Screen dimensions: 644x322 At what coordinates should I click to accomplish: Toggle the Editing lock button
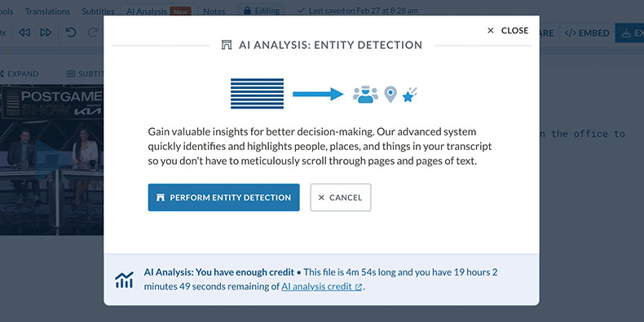point(261,11)
